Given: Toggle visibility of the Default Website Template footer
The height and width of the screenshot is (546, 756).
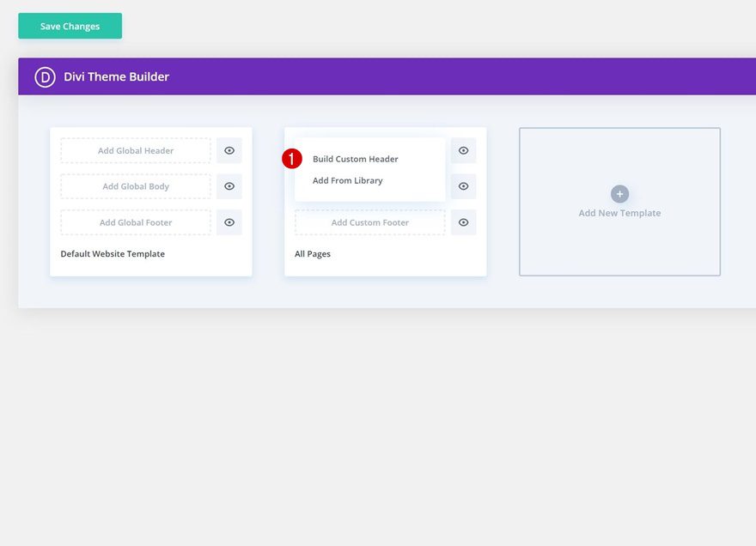Looking at the screenshot, I should coord(229,222).
